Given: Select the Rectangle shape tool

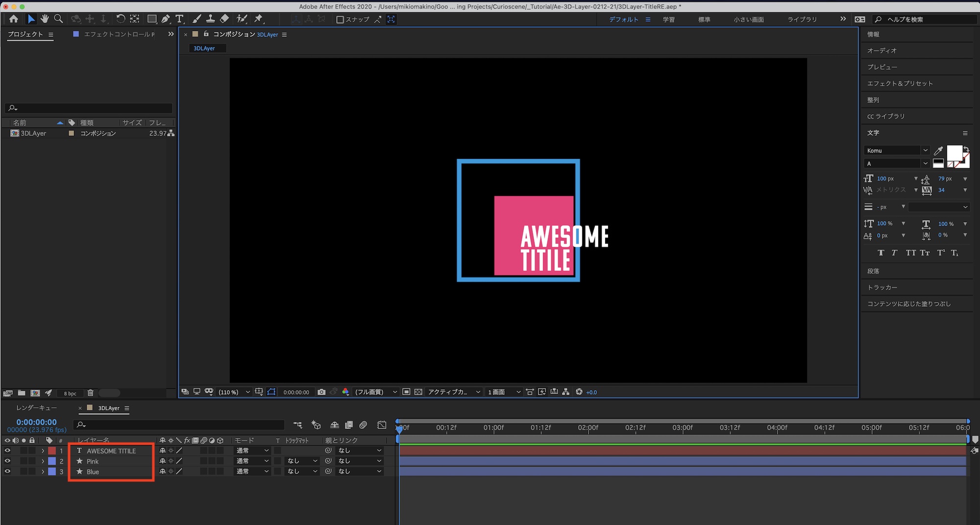Looking at the screenshot, I should click(152, 19).
